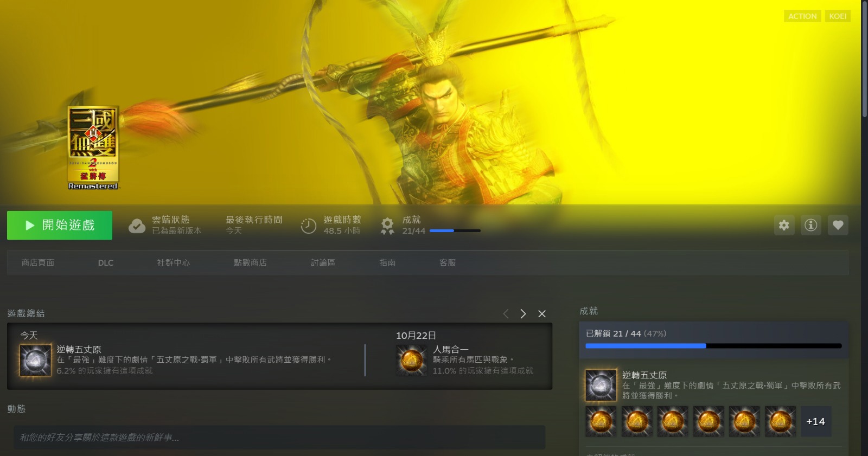The height and width of the screenshot is (456, 868).
Task: Click the achievements progress bar near 21/44
Action: (x=455, y=231)
